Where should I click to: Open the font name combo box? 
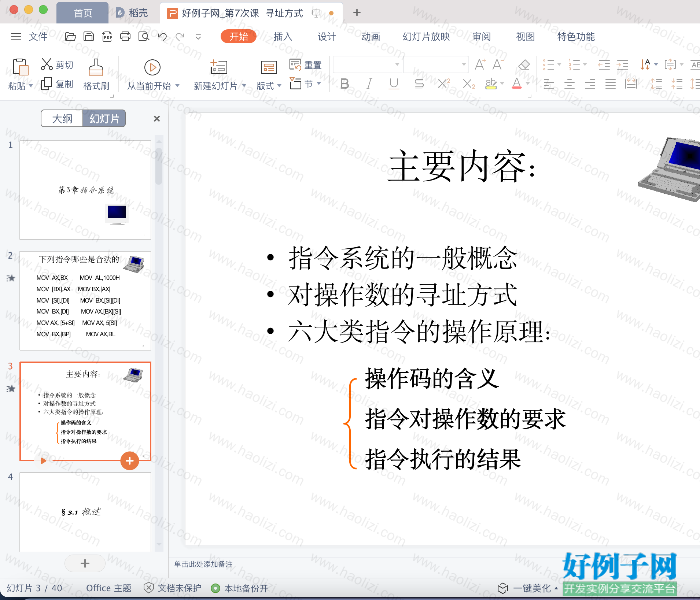368,64
